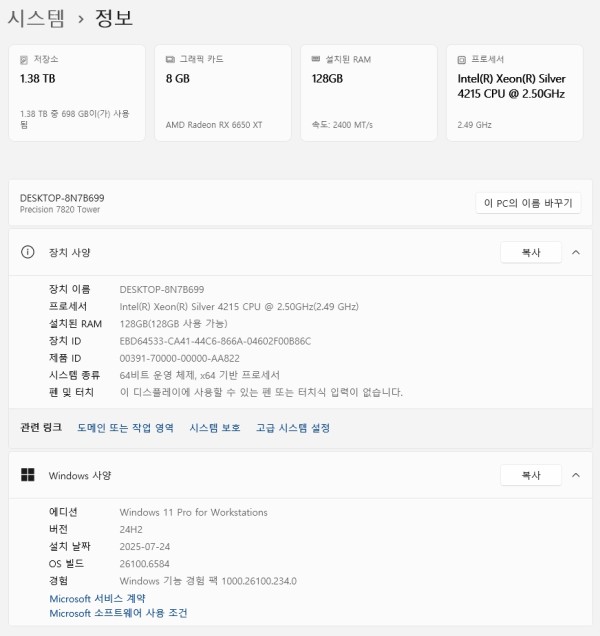
Task: Rename this PC with 이 PC의 이름 바꾸기
Action: [x=528, y=203]
